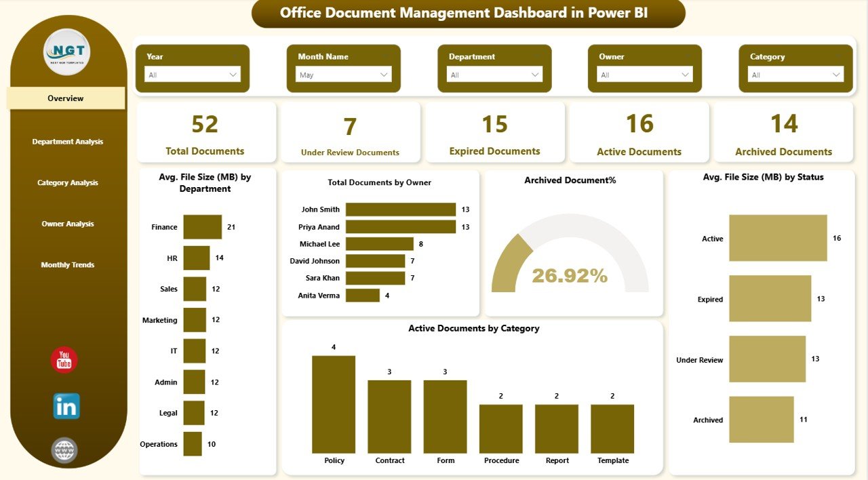Select the globe website icon
This screenshot has width=868, height=480.
coord(64,449)
